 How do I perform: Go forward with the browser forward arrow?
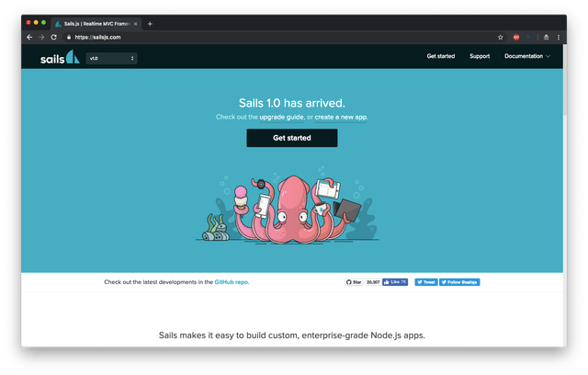pyautogui.click(x=41, y=37)
